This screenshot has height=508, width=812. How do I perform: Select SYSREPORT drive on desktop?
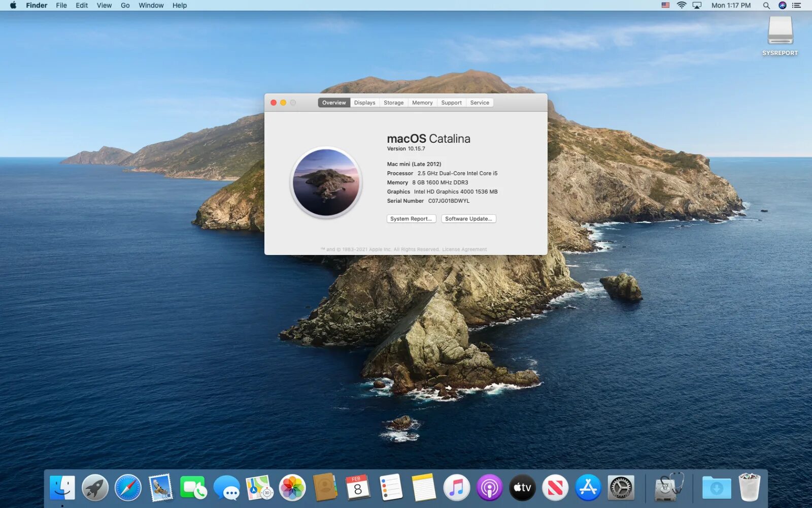pyautogui.click(x=780, y=36)
